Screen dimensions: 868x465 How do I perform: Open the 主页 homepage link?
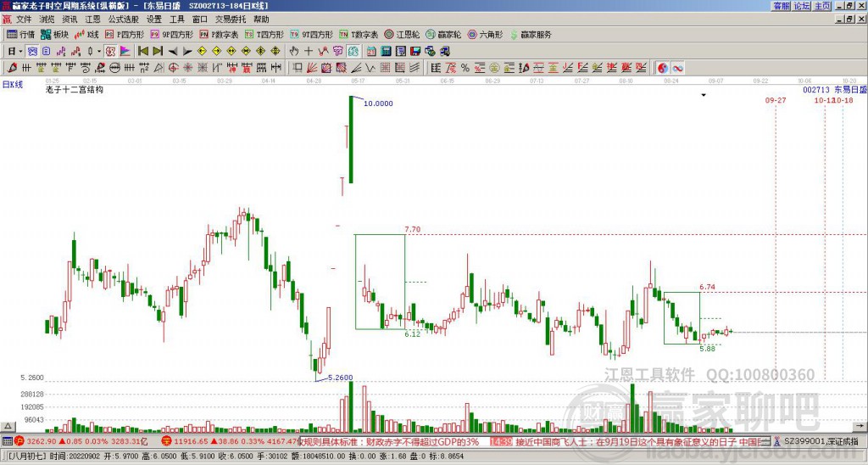(x=822, y=6)
